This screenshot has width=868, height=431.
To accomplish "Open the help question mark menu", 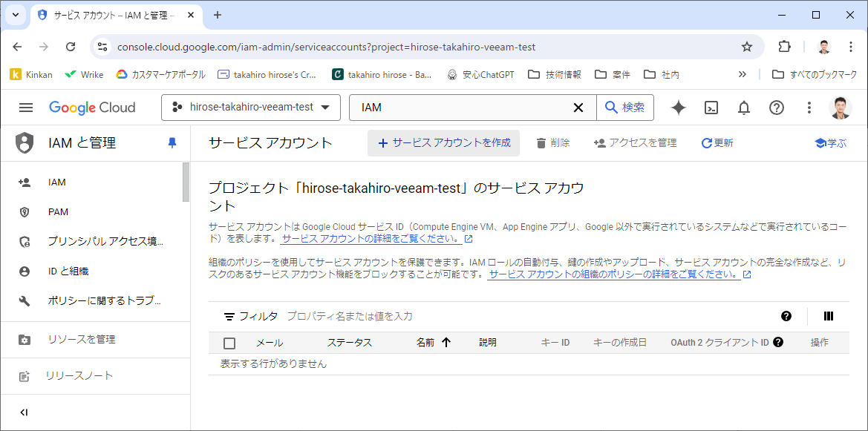I will tap(777, 108).
